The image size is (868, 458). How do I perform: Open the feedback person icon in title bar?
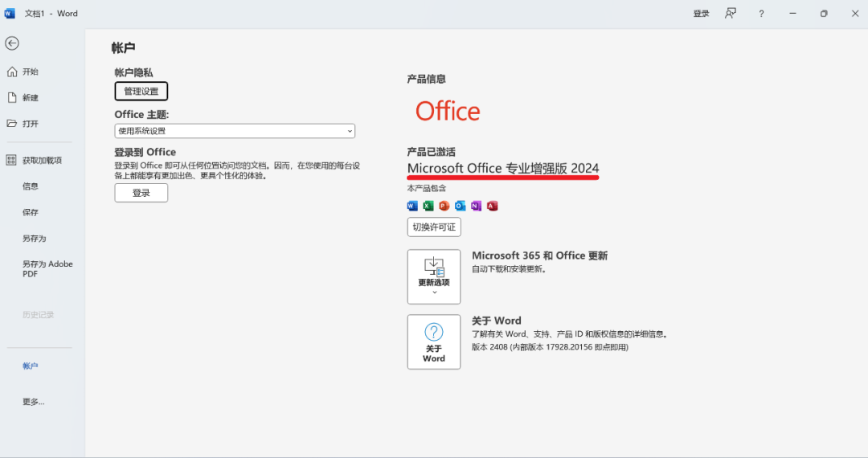(x=731, y=14)
